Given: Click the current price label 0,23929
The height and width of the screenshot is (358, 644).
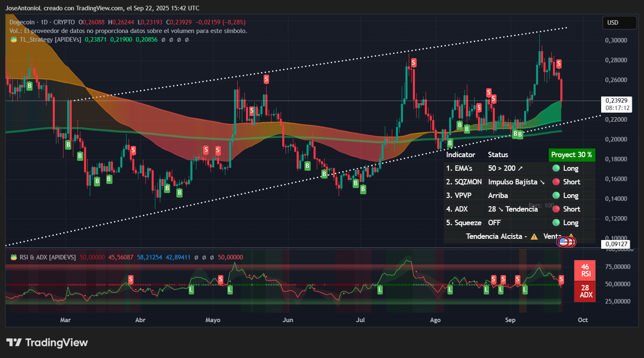Looking at the screenshot, I should (x=616, y=101).
